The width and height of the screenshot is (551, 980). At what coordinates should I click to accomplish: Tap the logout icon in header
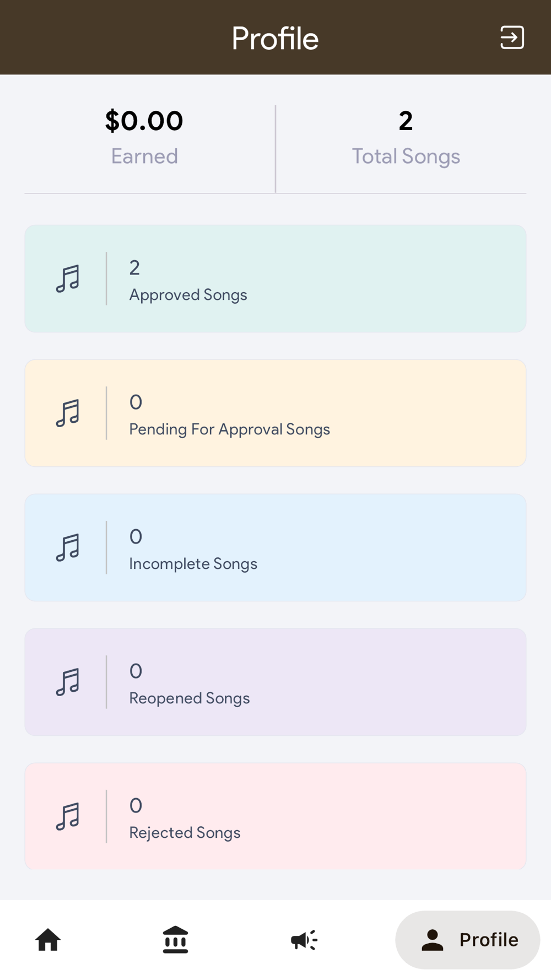512,37
